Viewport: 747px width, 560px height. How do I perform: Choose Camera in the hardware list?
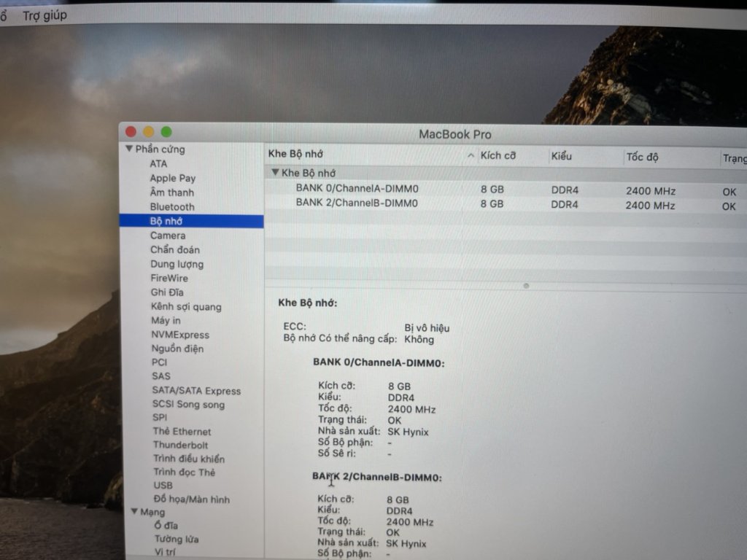[169, 236]
